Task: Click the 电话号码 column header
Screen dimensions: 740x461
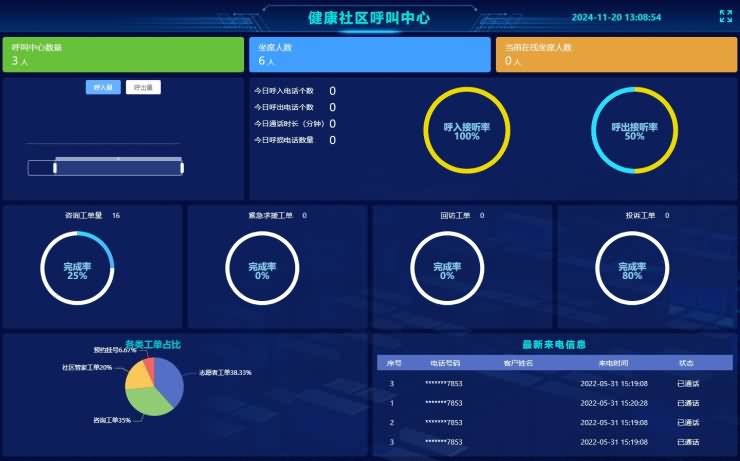Action: 444,363
